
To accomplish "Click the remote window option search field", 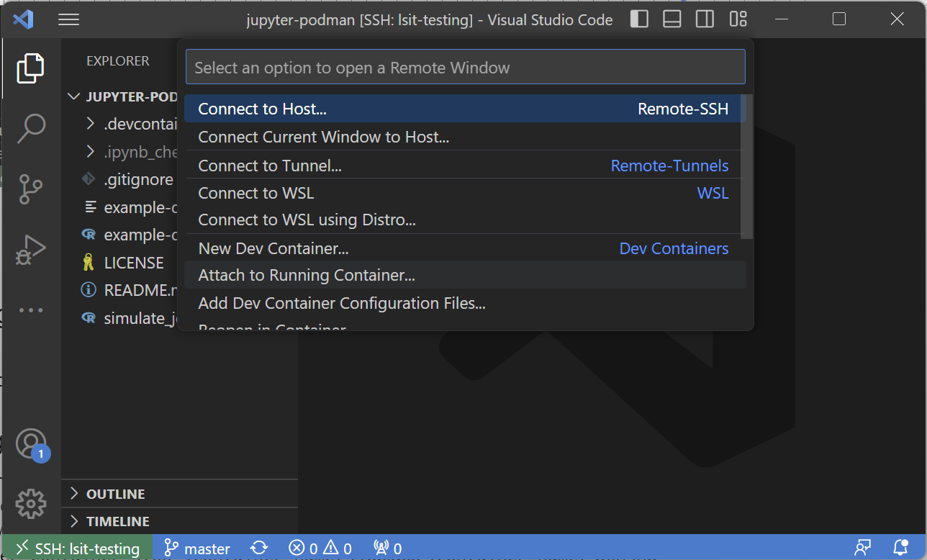I will point(465,68).
